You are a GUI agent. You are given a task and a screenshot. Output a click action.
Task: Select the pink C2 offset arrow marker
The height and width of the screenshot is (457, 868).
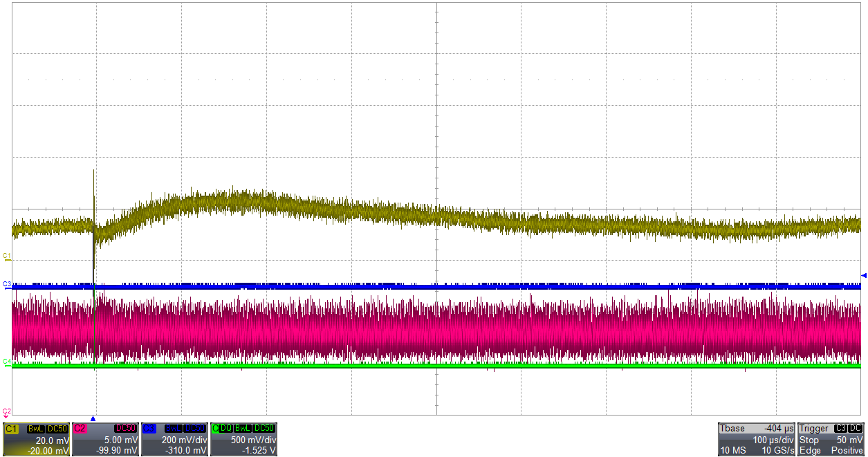6,414
